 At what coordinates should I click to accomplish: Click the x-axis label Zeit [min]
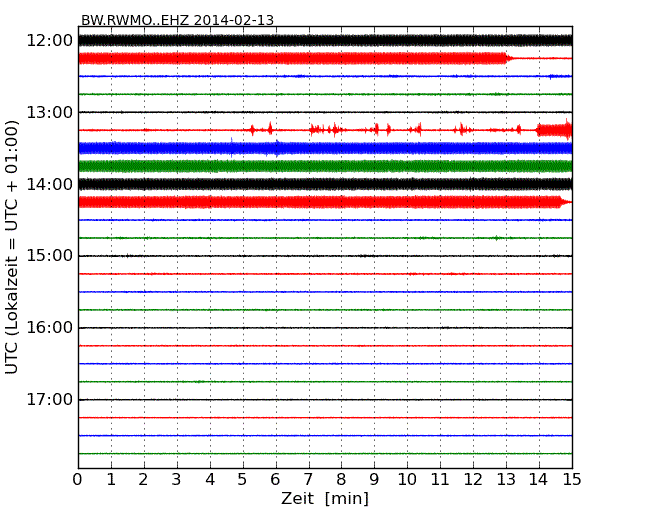click(325, 498)
